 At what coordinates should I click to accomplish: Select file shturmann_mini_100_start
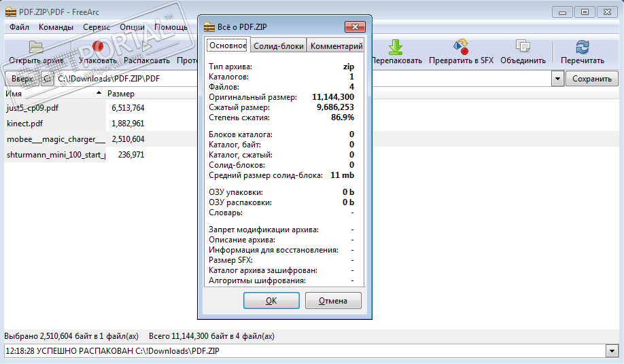click(x=56, y=155)
